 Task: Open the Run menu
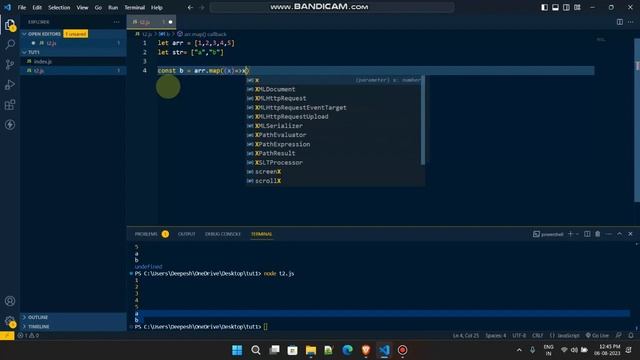113,7
